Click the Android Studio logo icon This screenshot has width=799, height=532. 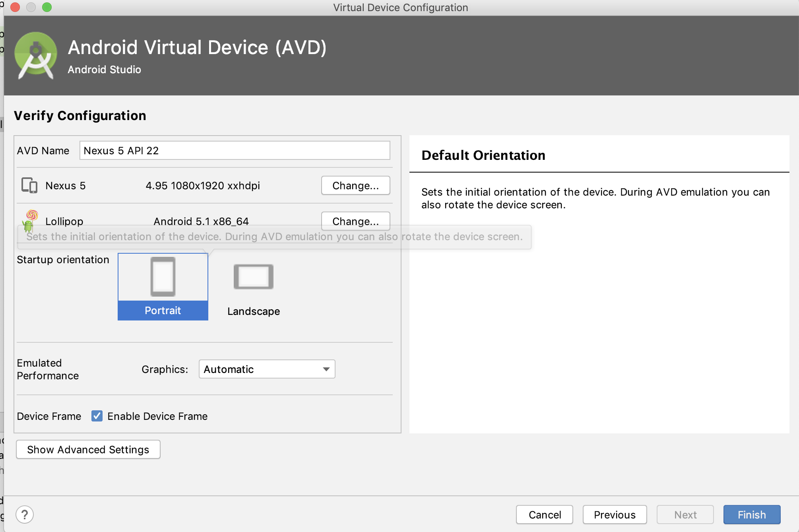36,55
